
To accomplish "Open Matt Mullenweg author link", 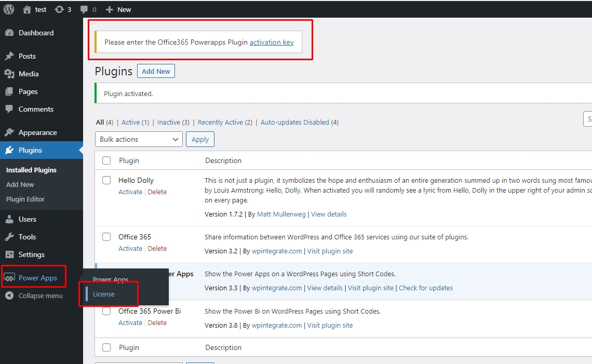I will tap(281, 214).
